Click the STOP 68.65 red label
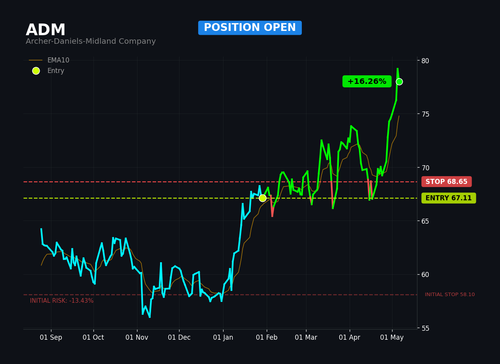 click(446, 182)
